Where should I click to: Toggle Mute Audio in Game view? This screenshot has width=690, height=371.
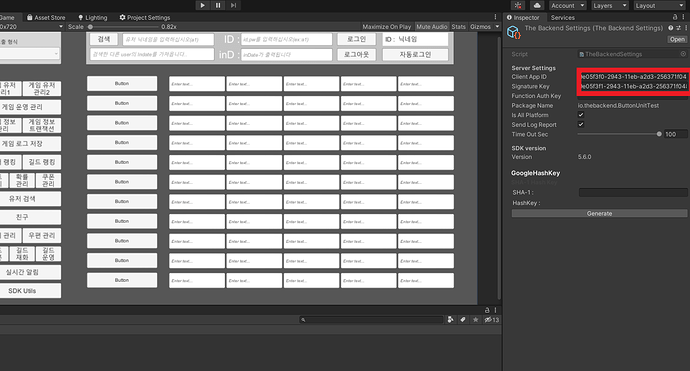(x=431, y=26)
